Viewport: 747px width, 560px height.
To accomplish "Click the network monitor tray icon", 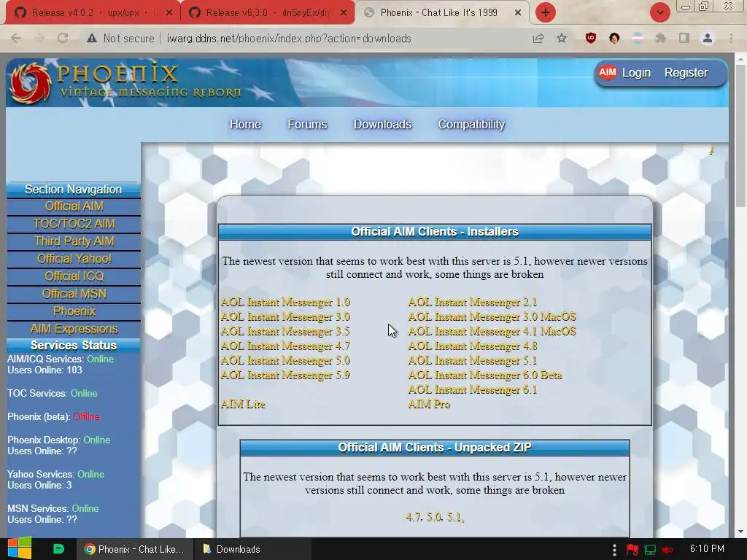I will [650, 550].
